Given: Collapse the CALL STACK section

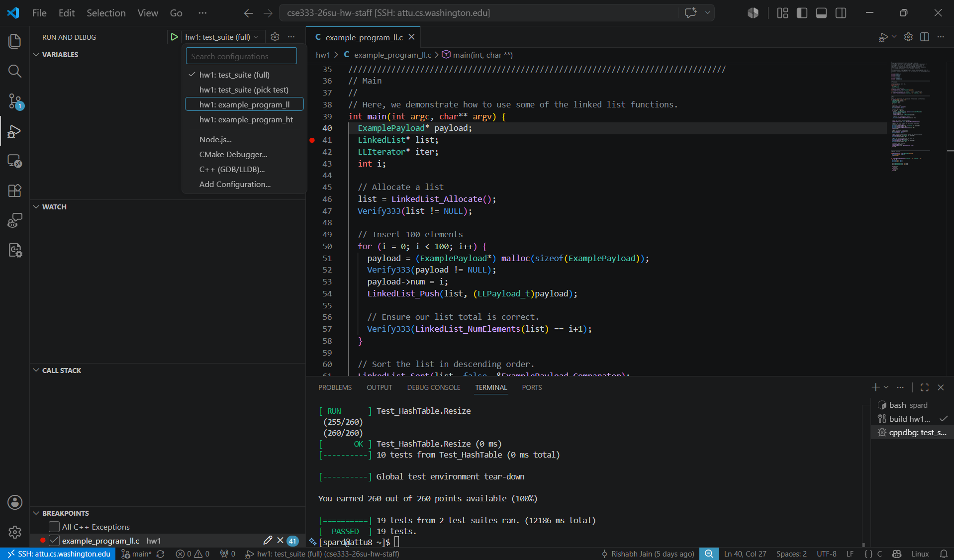Looking at the screenshot, I should click(x=36, y=371).
